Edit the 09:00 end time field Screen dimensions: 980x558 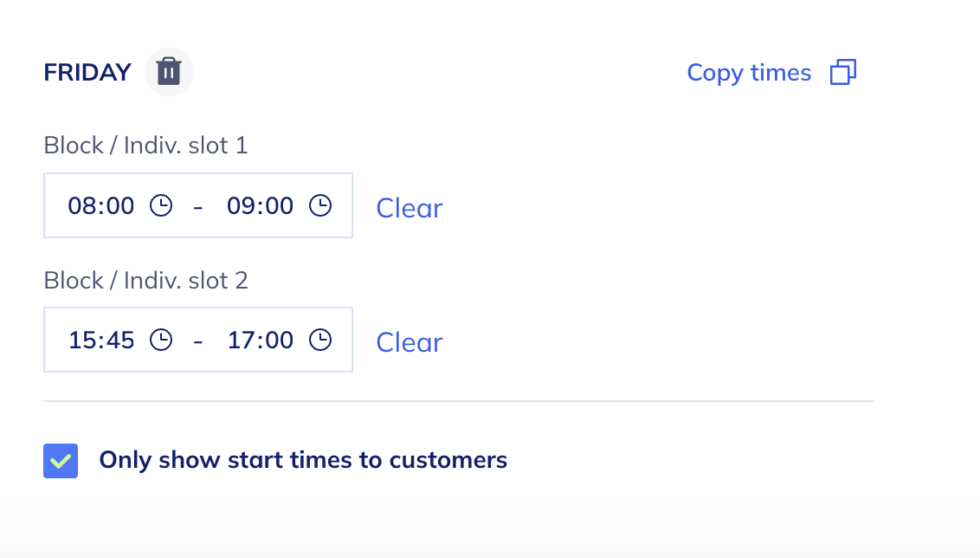pos(260,206)
